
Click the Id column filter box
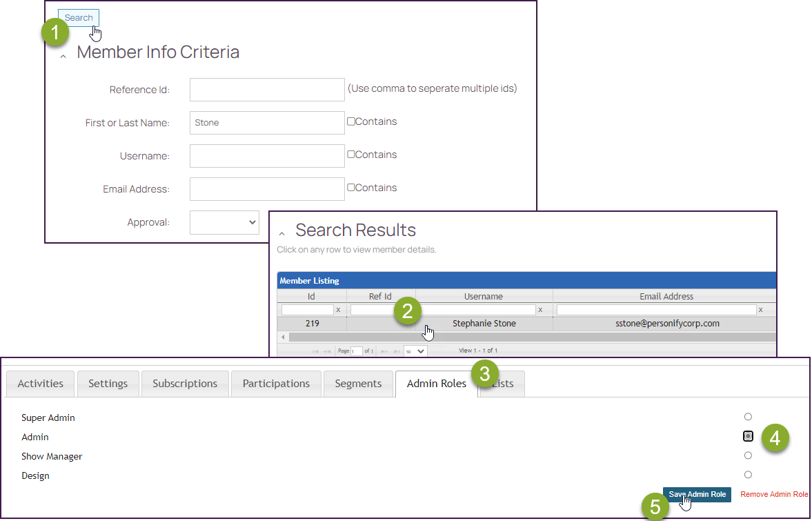pyautogui.click(x=308, y=310)
